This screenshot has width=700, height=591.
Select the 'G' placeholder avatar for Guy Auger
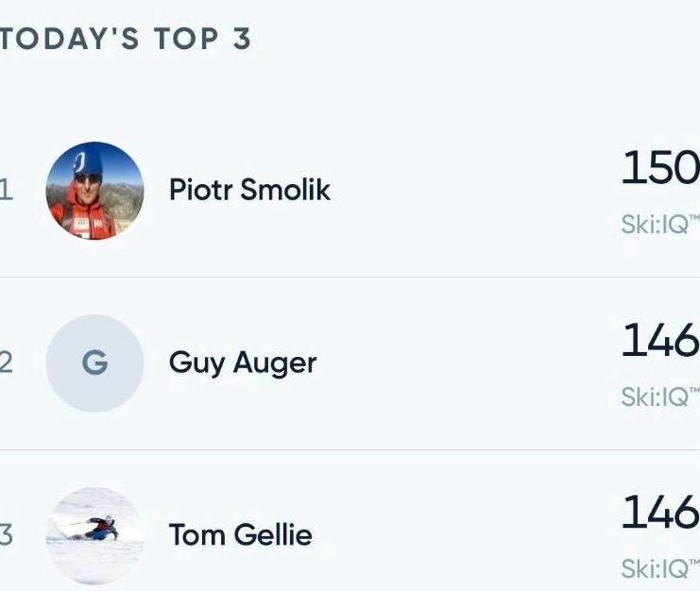[x=95, y=363]
